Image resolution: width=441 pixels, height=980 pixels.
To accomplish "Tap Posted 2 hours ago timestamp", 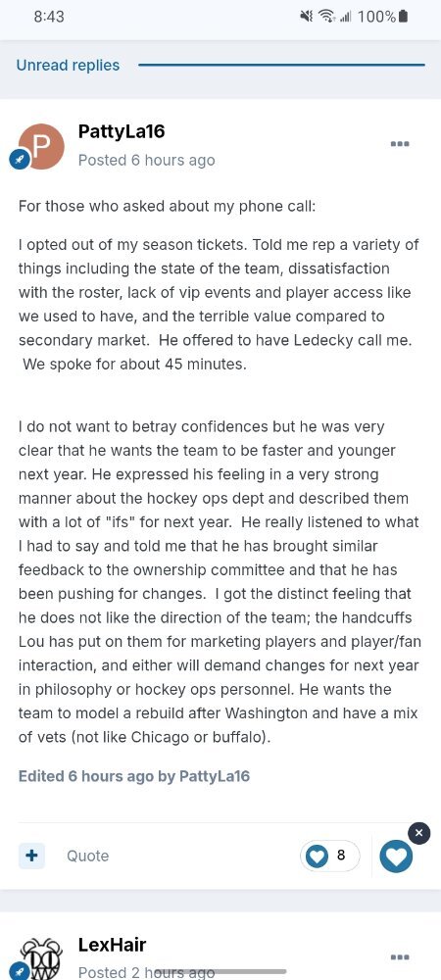I will [x=146, y=972].
